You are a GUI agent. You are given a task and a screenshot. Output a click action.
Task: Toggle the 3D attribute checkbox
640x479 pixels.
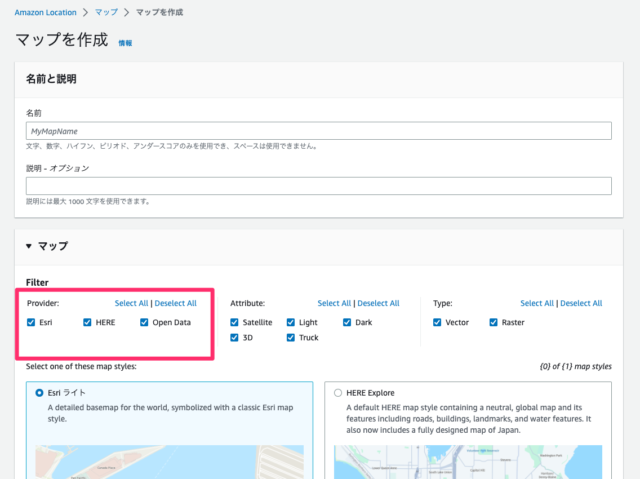(234, 337)
